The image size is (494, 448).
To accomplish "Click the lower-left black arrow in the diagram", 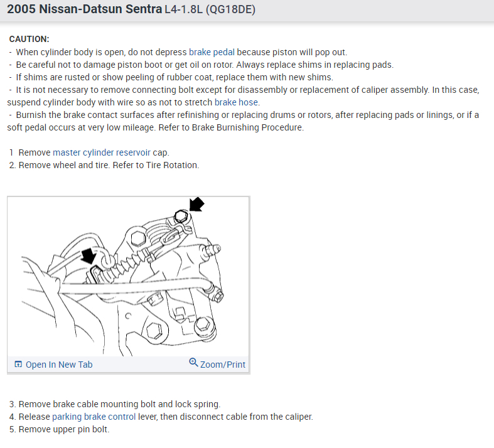I will (90, 254).
